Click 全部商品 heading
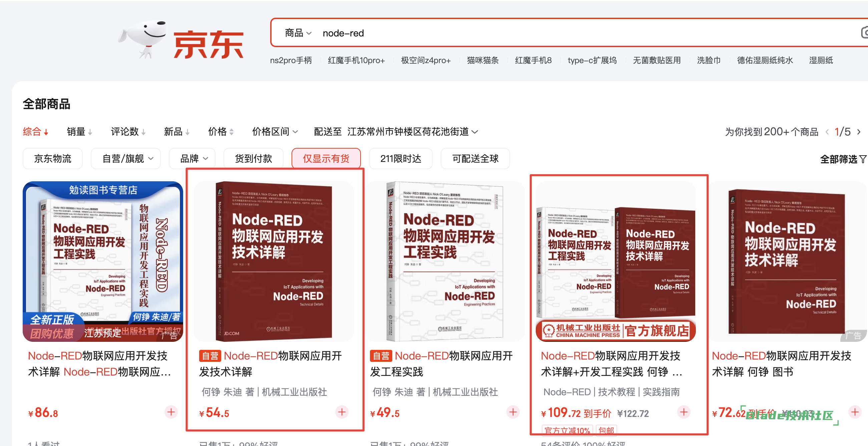This screenshot has width=868, height=446. pyautogui.click(x=46, y=104)
